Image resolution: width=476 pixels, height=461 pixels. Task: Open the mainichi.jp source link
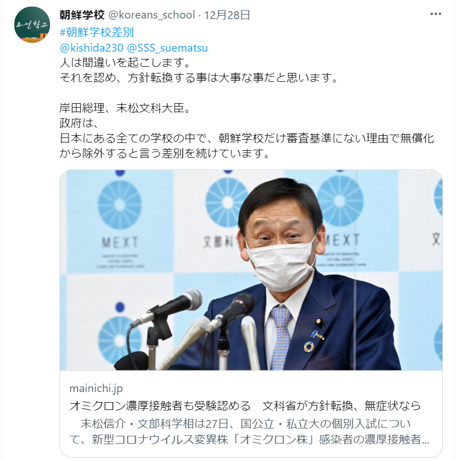point(96,388)
